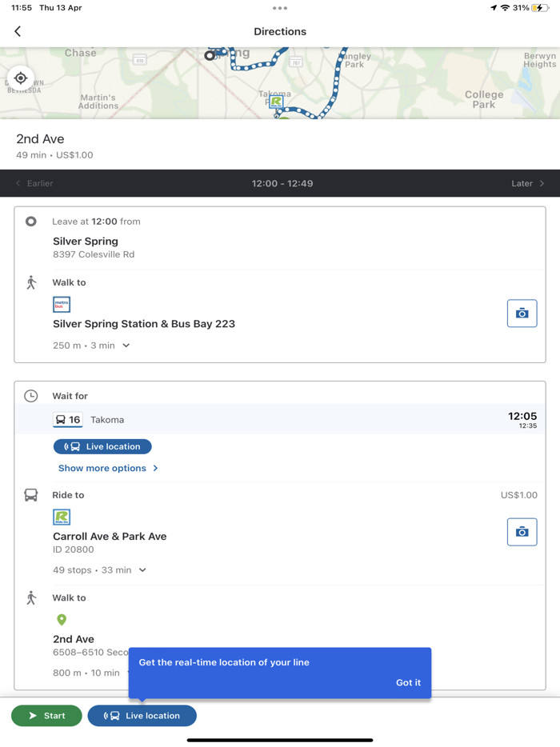Select the green destination pin for 2nd Ave
The width and height of the screenshot is (560, 747).
click(x=61, y=619)
